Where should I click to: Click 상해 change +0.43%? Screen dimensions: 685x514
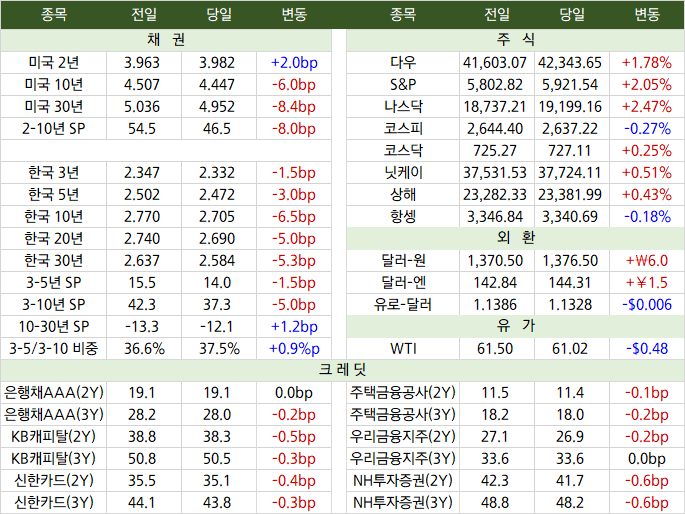[647, 195]
